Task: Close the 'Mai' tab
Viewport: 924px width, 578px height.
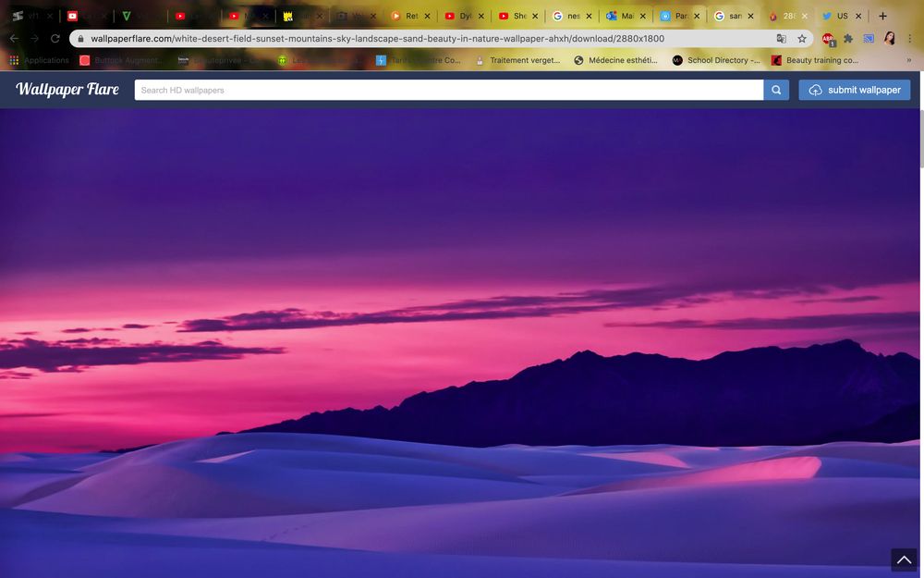Action: (x=643, y=16)
